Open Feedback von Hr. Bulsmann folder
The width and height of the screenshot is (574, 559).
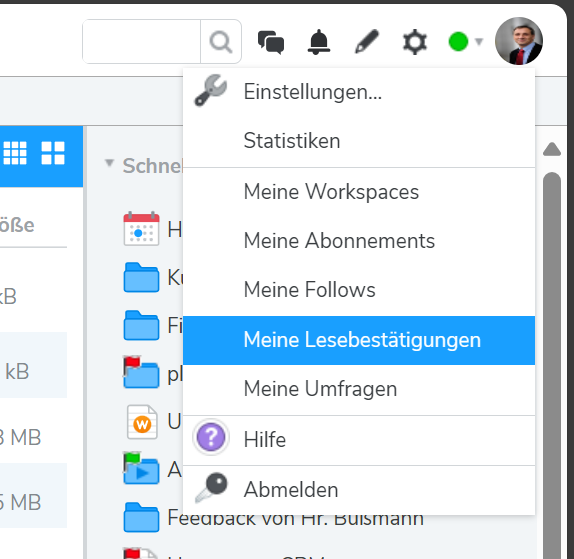[x=274, y=518]
